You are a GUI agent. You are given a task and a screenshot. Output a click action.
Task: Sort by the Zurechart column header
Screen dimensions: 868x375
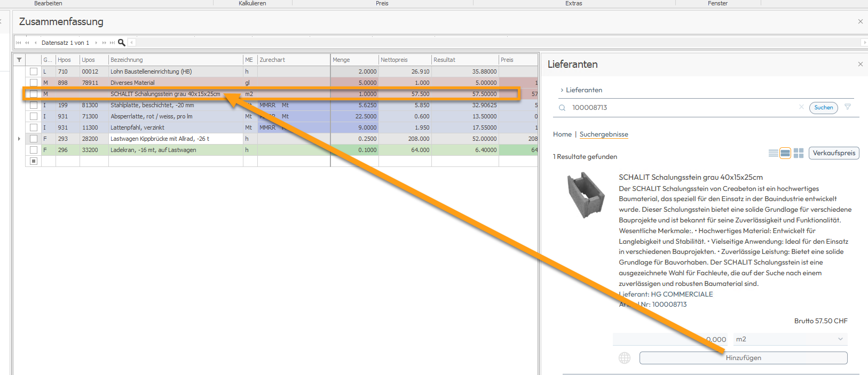[x=294, y=60]
